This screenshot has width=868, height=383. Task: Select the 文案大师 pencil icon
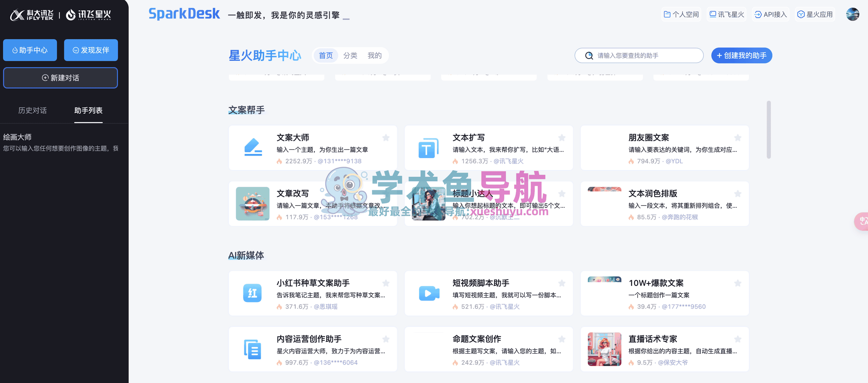click(252, 148)
